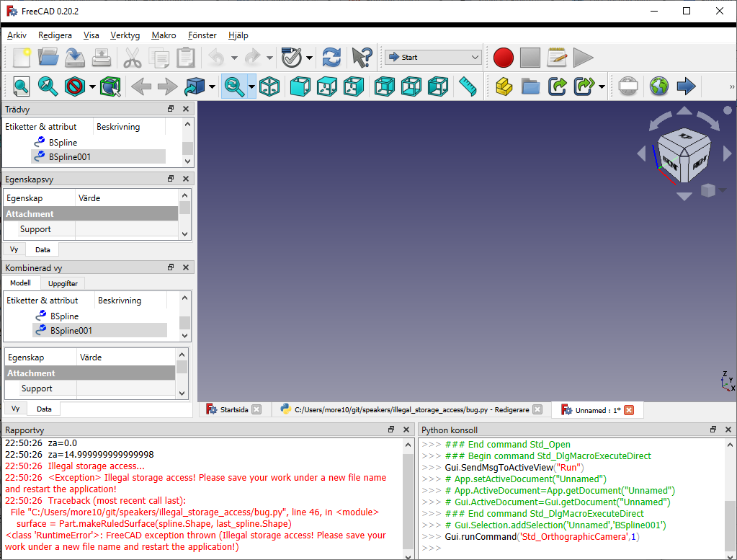Set the view to isometric
The width and height of the screenshot is (737, 560).
(x=269, y=86)
